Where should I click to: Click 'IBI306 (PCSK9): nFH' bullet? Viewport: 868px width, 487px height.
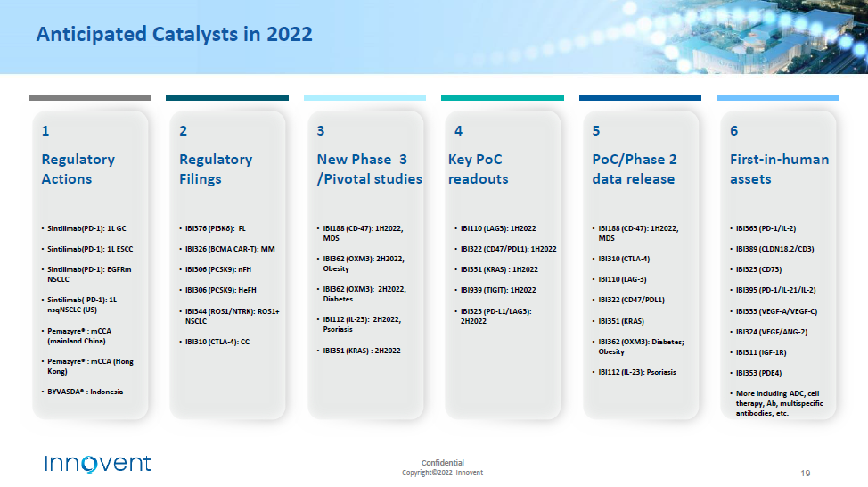(x=218, y=269)
